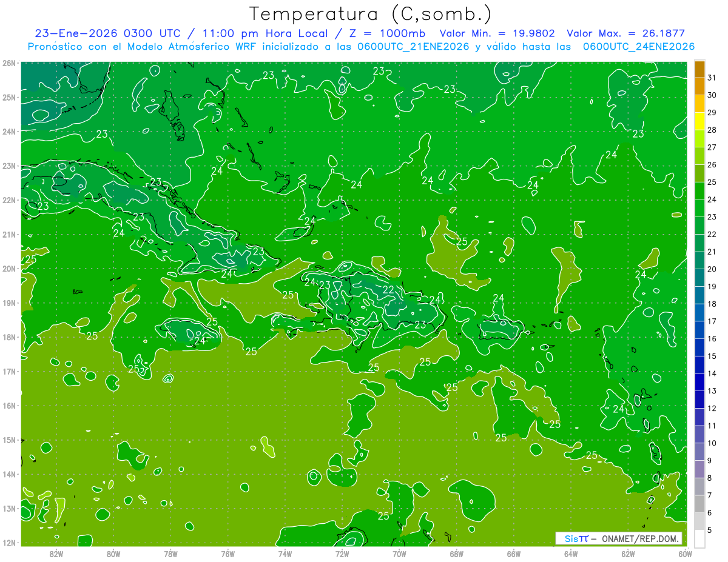728x562 pixels.
Task: Click the 'Z = 1000mb' level label
Action: tap(387, 33)
